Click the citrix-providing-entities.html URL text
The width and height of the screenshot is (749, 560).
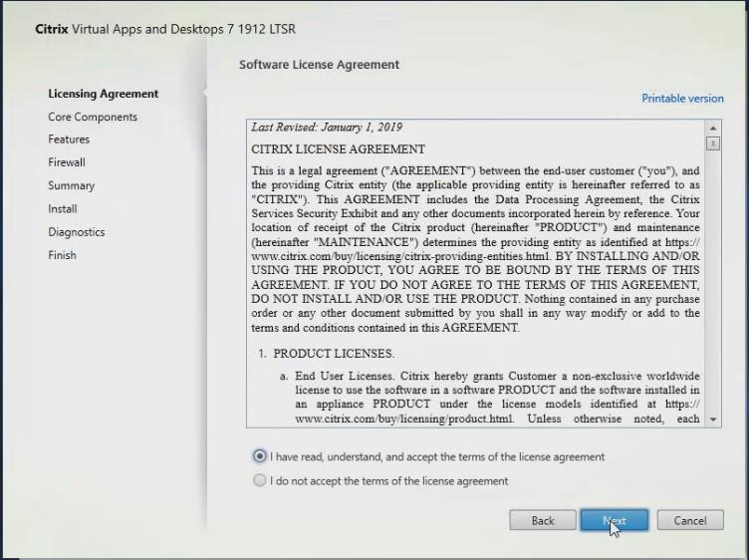[401, 256]
